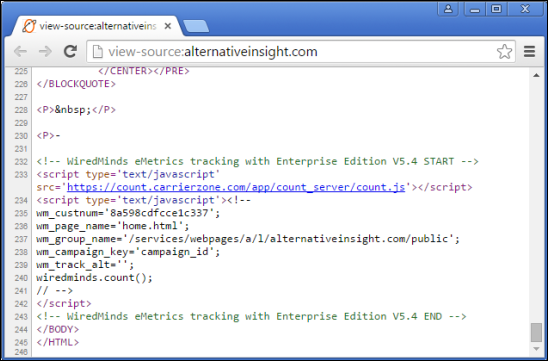Open a new tab
The height and width of the screenshot is (361, 548).
(x=196, y=27)
